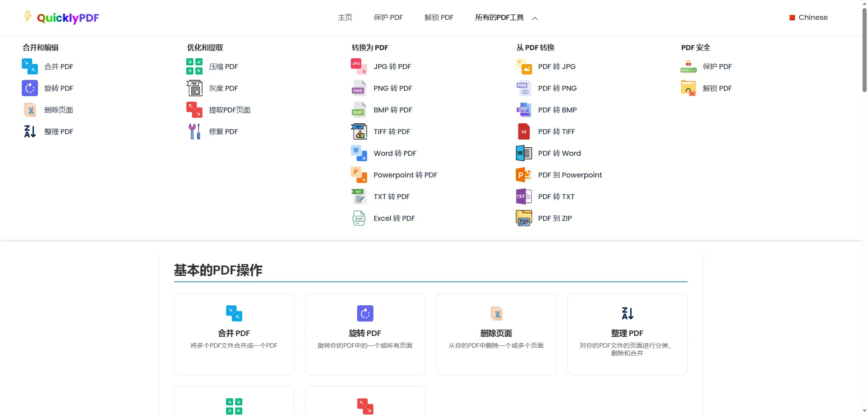Image resolution: width=868 pixels, height=415 pixels.
Task: Select the PDF 转 Word text link
Action: pyautogui.click(x=559, y=153)
